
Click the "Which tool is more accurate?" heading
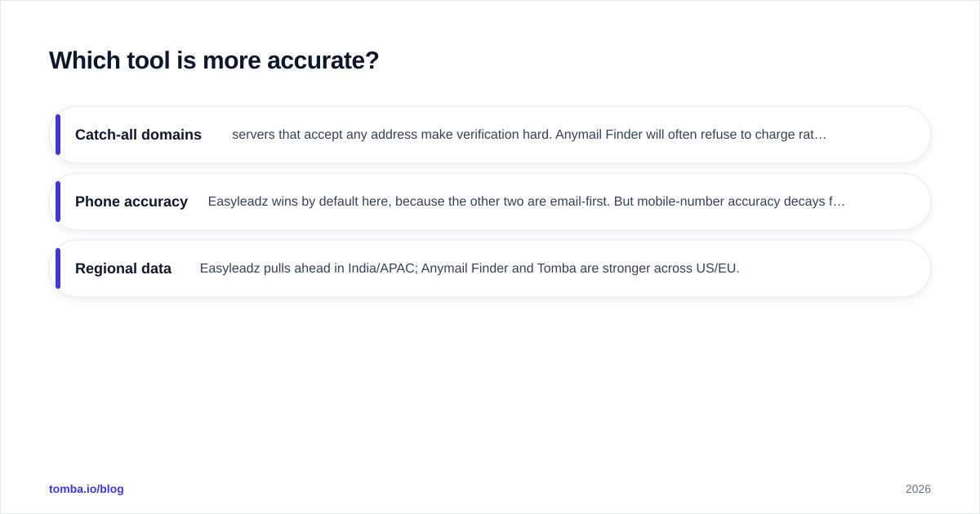[214, 60]
